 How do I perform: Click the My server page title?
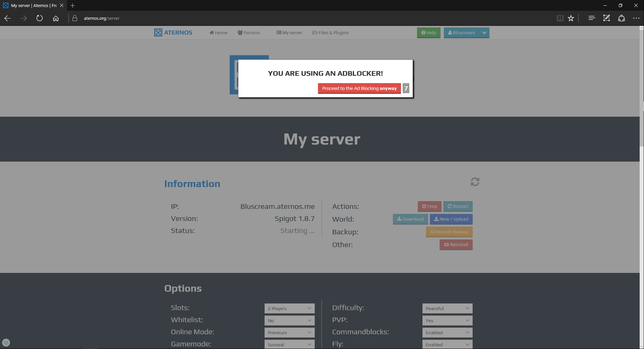click(x=322, y=139)
